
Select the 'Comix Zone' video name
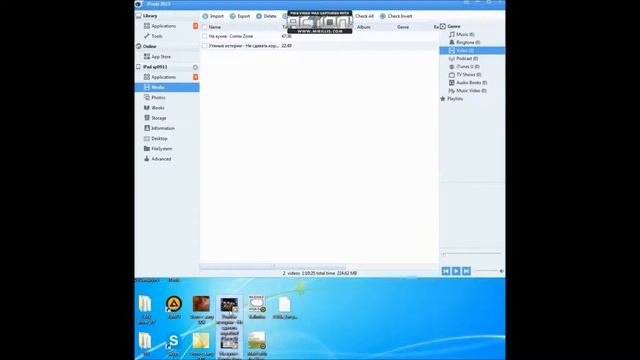[x=231, y=36]
